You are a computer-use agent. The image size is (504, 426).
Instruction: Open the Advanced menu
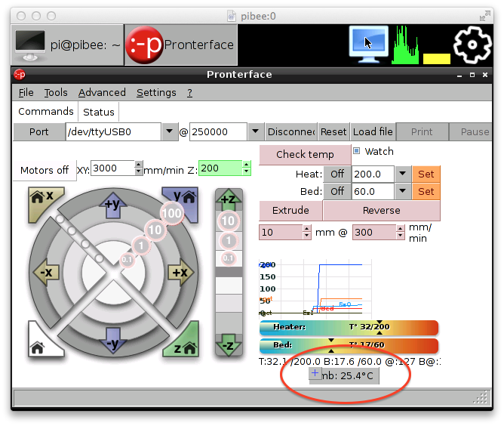point(102,93)
